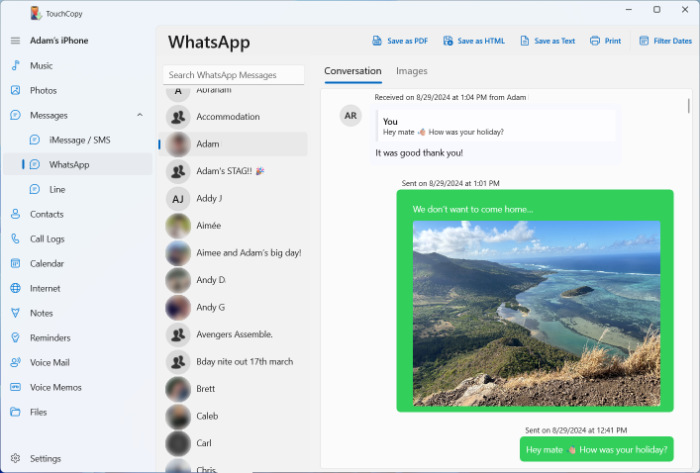Click 'Hey mate How was your holiday?' green bubble
Screen dimensions: 700x473
pos(596,449)
